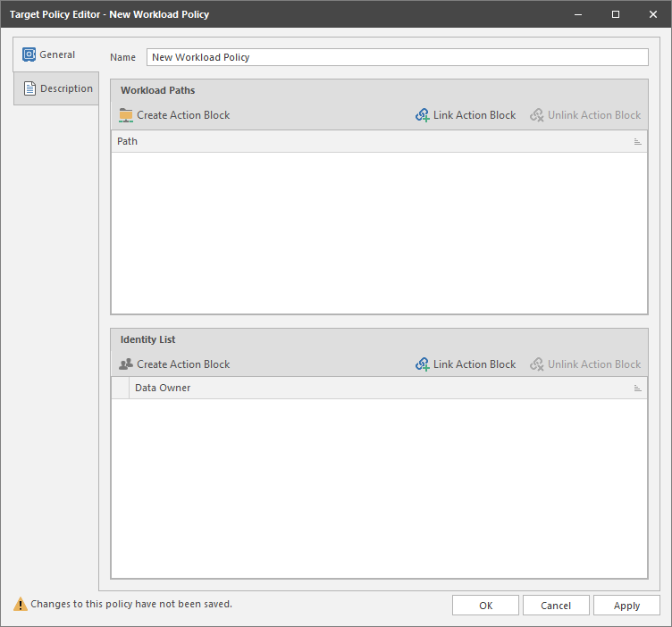The height and width of the screenshot is (627, 672).
Task: Click the Description document icon
Action: click(29, 88)
